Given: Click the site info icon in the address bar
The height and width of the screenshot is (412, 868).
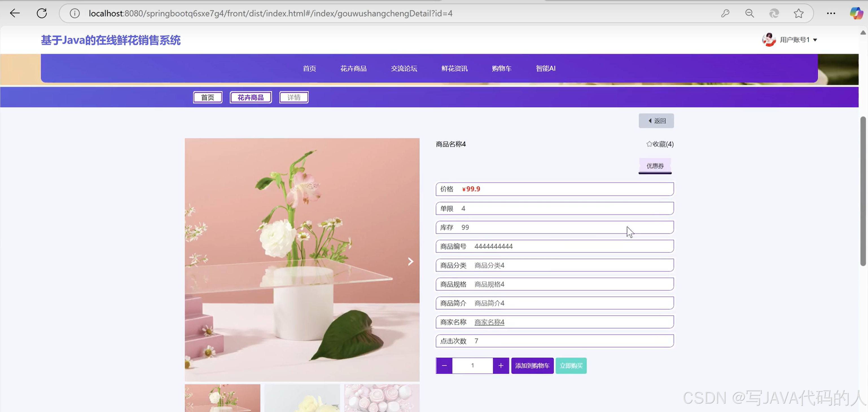Looking at the screenshot, I should click(74, 13).
